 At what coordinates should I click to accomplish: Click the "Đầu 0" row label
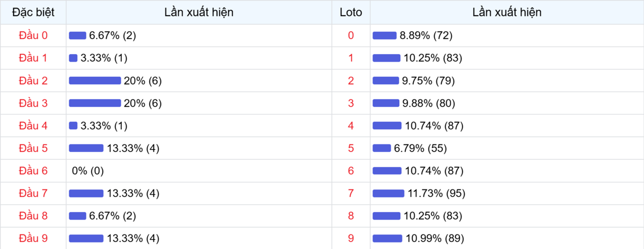pos(33,35)
